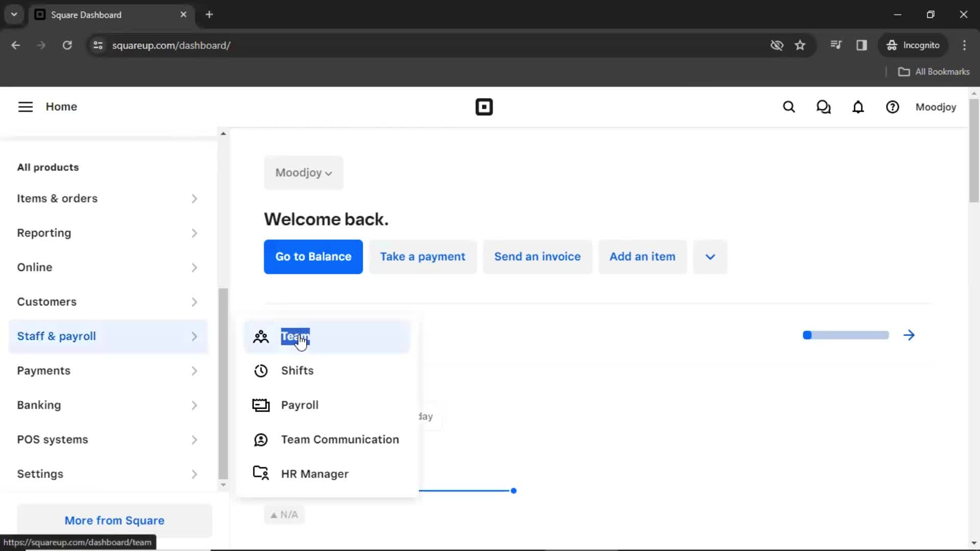Click the page vertical scrollbar
This screenshot has width=980, height=551.
974,151
